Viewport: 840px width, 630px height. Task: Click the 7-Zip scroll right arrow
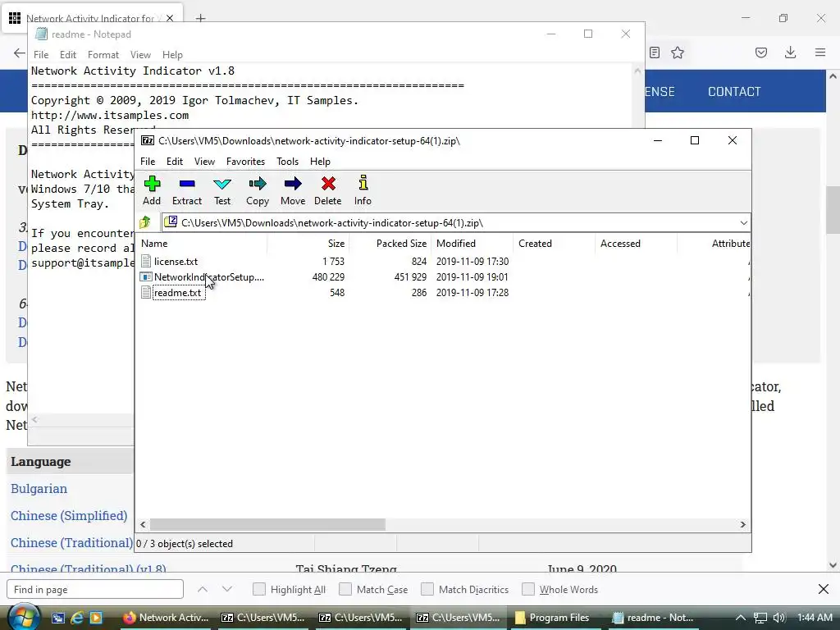coord(743,524)
